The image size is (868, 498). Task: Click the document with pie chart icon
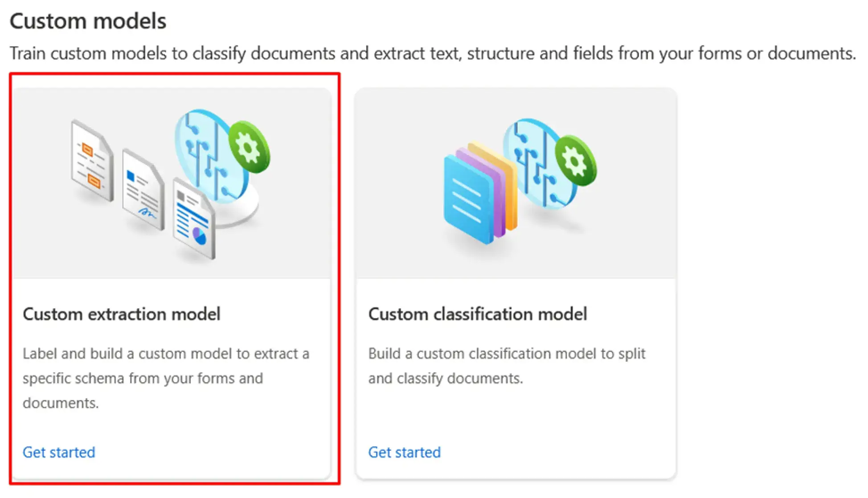pyautogui.click(x=194, y=218)
